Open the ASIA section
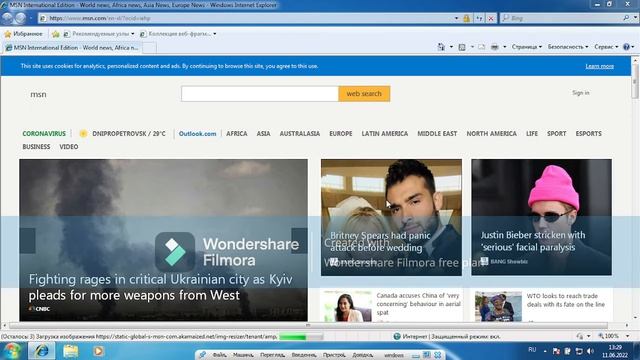 pyautogui.click(x=263, y=133)
